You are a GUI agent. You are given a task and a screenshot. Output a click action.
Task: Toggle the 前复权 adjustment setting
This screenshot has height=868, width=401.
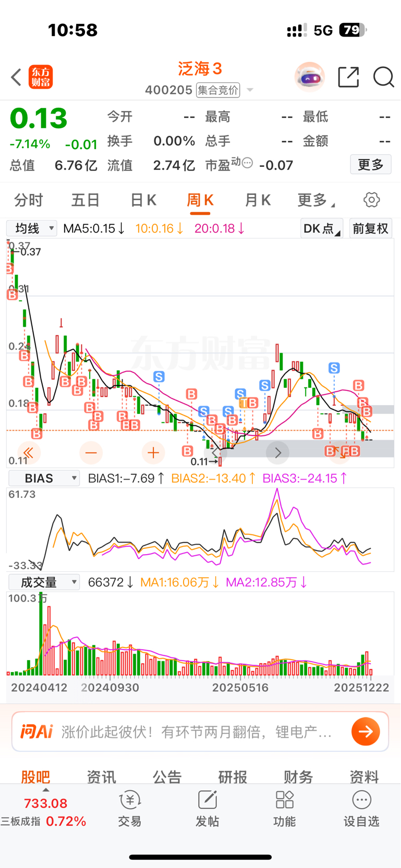370,228
